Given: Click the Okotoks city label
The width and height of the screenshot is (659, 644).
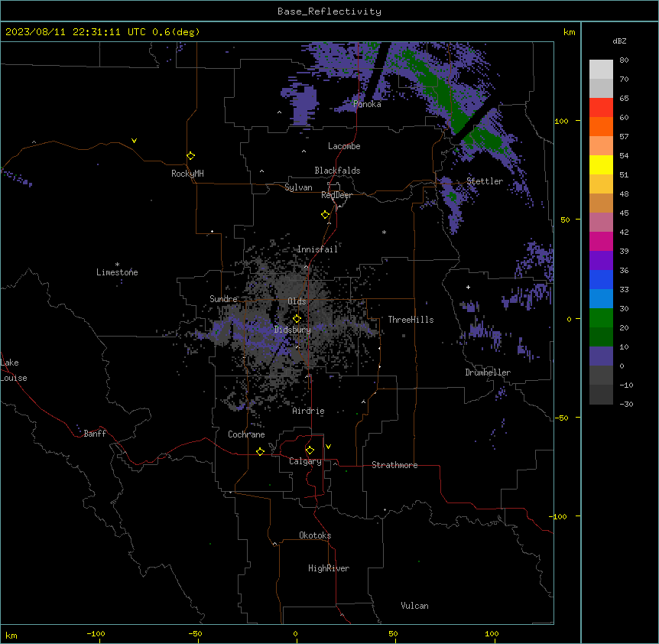Looking at the screenshot, I should pos(315,535).
